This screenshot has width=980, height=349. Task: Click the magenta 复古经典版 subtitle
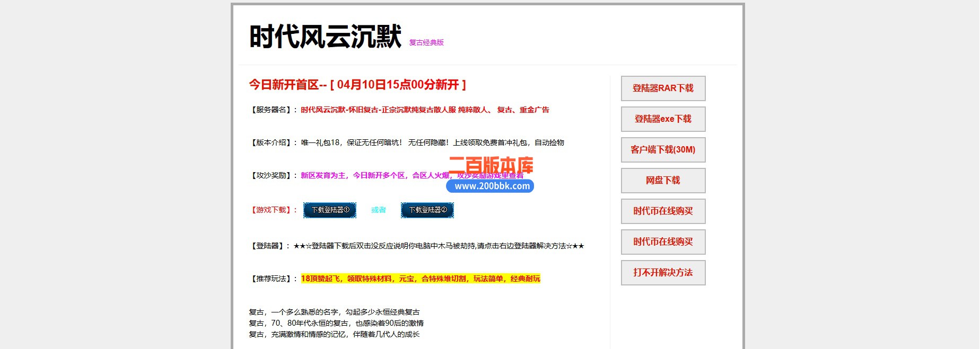pos(426,43)
